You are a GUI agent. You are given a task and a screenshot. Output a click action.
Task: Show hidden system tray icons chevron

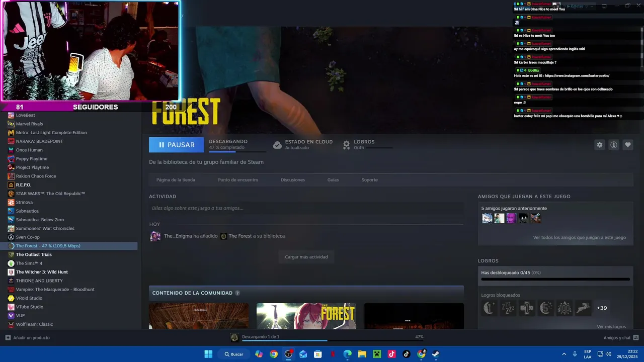coord(564,354)
